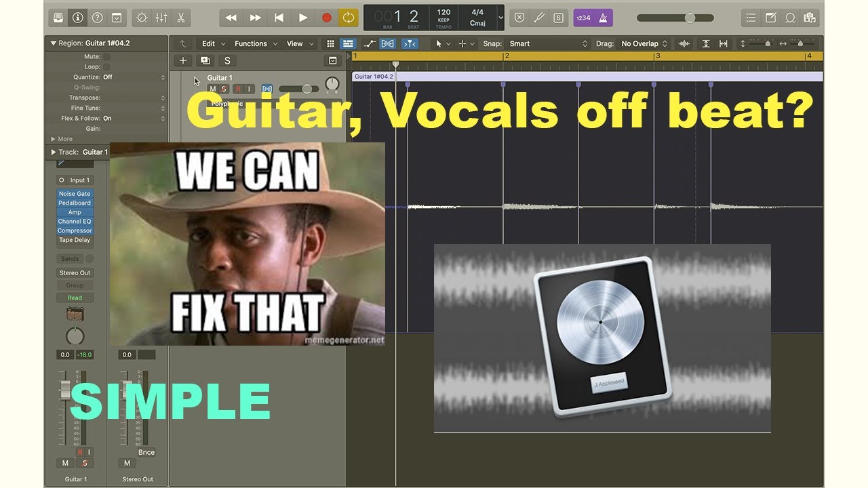Click the Waveform zoom button
Viewport: 868px width, 488px height.
pos(684,43)
